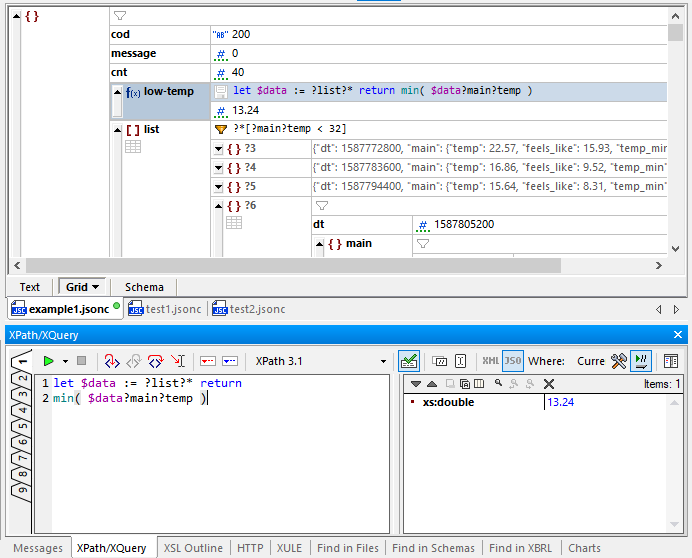
Task: Click the table view icon under list
Action: 132,147
